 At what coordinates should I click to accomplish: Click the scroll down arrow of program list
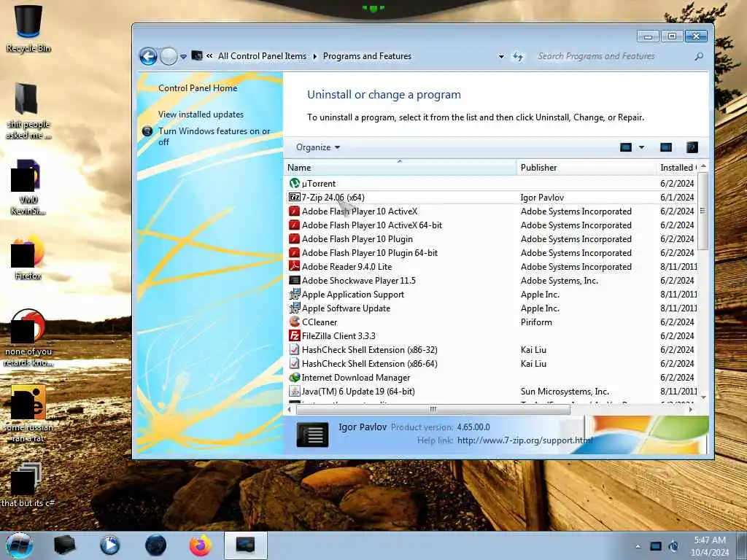click(703, 397)
